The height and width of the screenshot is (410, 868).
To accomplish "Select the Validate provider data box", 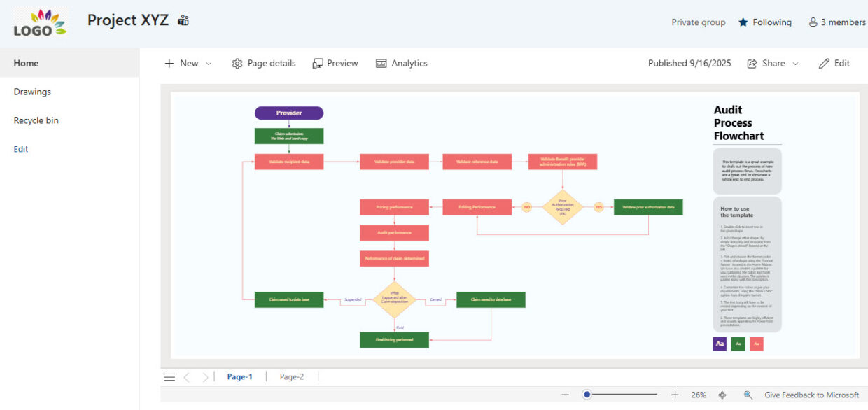I will (394, 162).
